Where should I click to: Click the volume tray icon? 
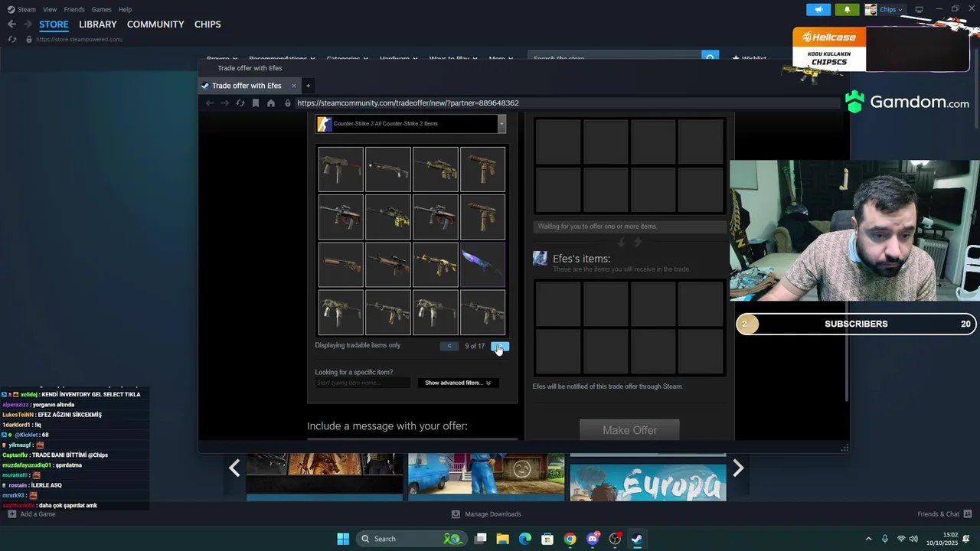(x=913, y=539)
